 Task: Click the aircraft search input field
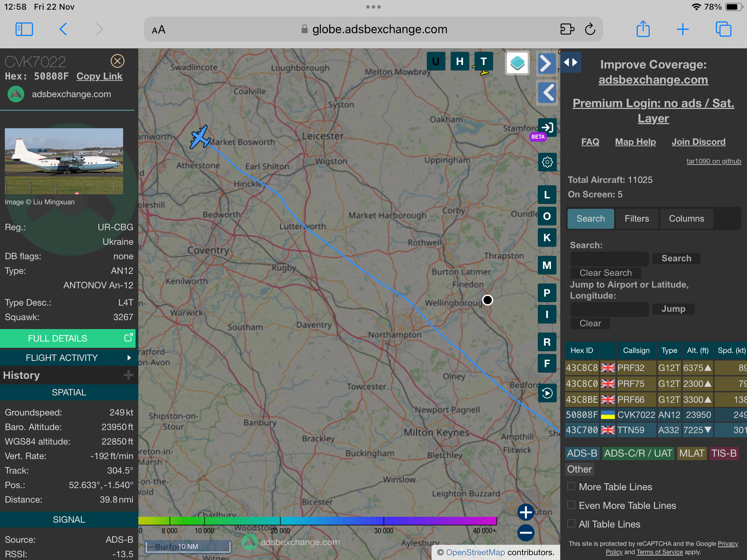609,259
